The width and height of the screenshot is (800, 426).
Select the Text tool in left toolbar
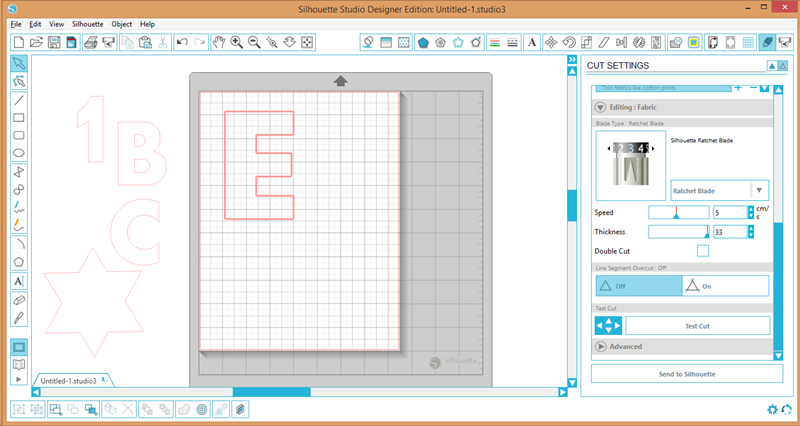pos(19,281)
